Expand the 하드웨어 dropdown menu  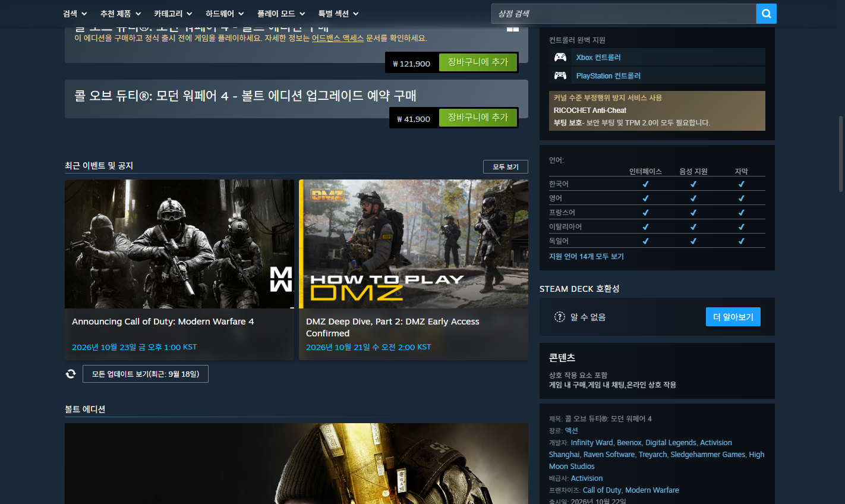pos(225,14)
